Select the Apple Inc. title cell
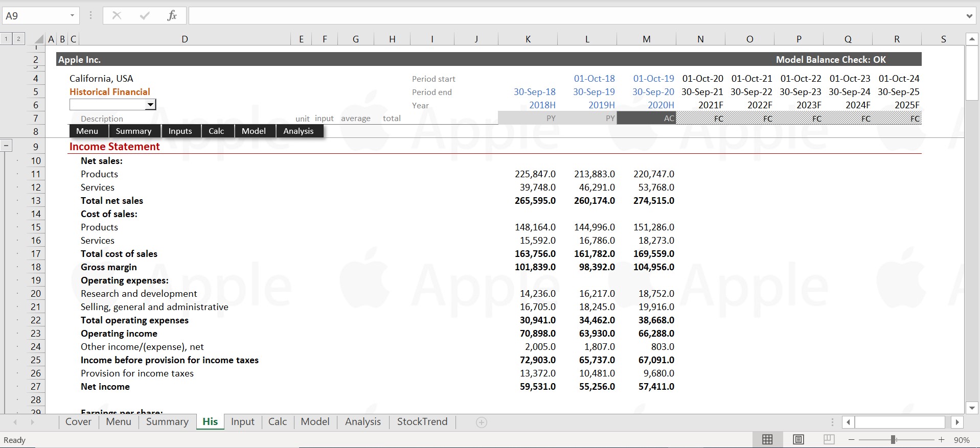 (x=79, y=60)
